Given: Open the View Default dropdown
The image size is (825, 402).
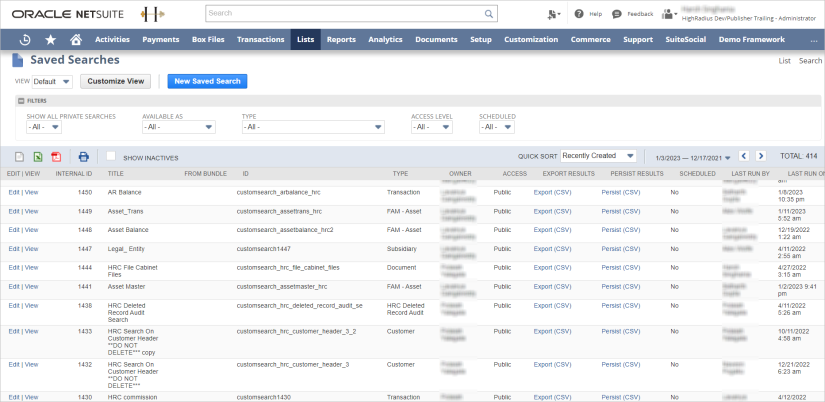Looking at the screenshot, I should click(52, 82).
